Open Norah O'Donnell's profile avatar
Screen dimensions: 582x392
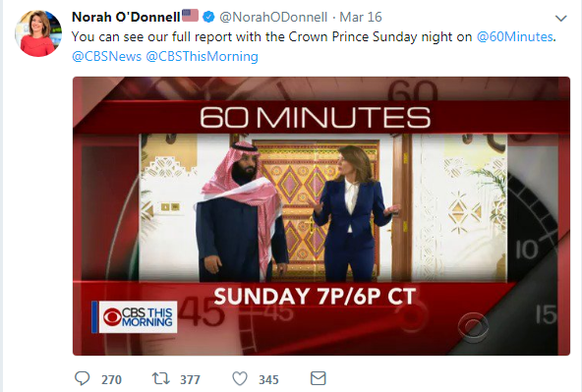click(x=38, y=33)
